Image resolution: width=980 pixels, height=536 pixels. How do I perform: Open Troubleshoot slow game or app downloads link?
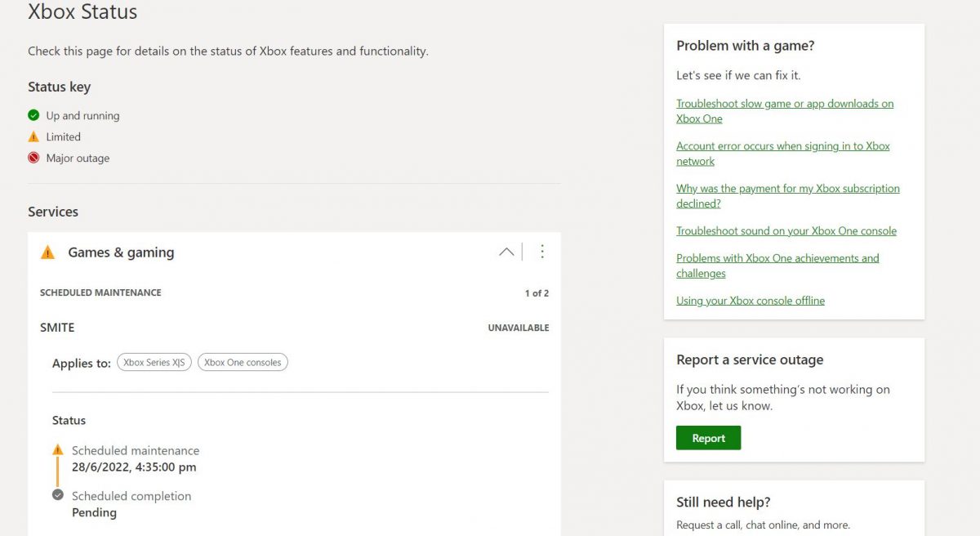coord(785,111)
